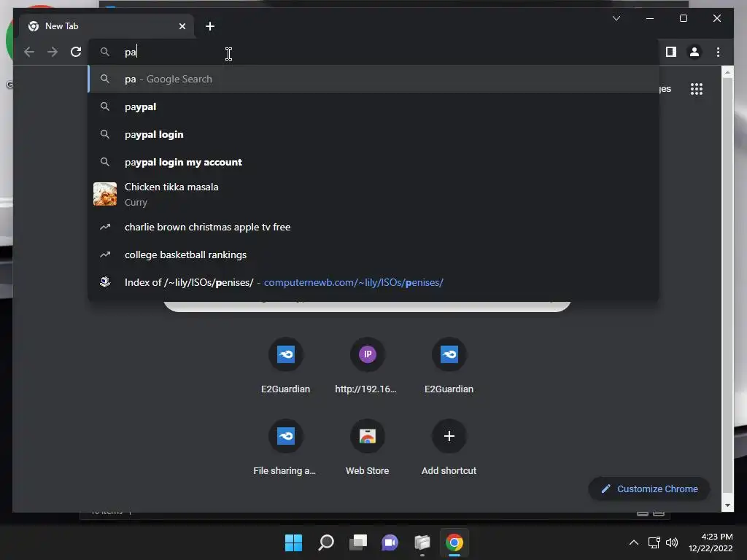The width and height of the screenshot is (747, 560).
Task: Open the File sharing shortcut
Action: [285, 448]
